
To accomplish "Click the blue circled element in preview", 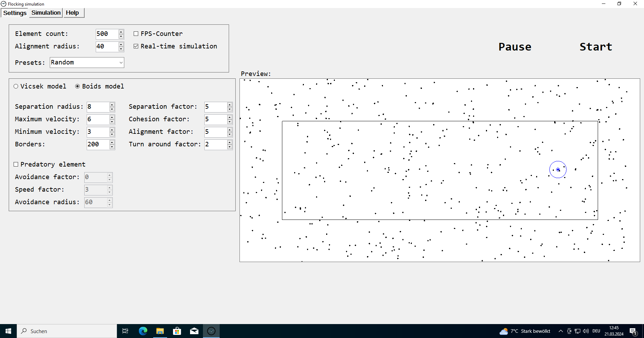I will click(558, 170).
